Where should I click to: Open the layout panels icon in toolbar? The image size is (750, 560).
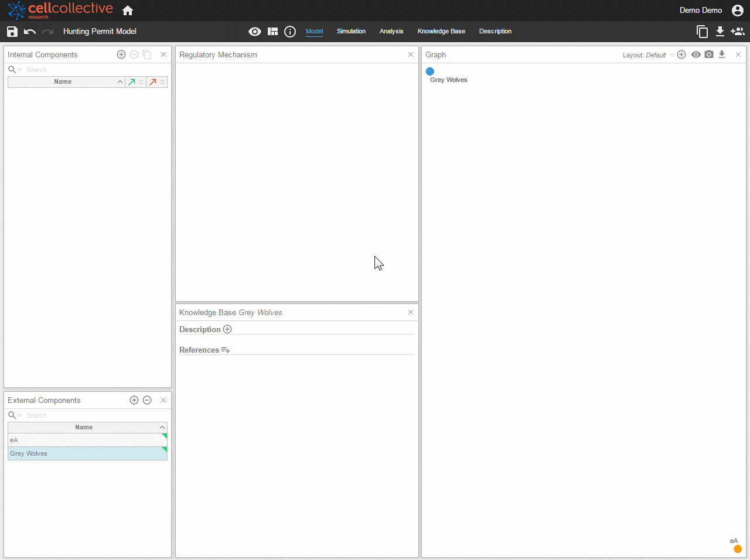coord(272,32)
